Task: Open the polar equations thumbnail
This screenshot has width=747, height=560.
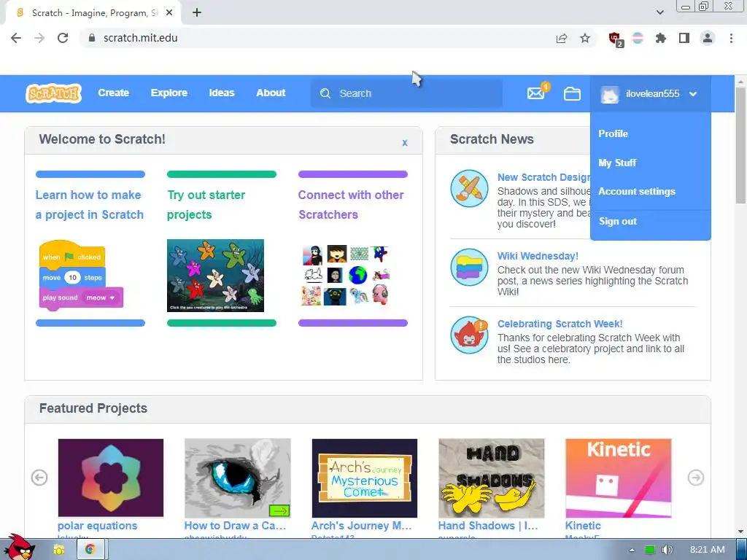Action: (x=111, y=478)
